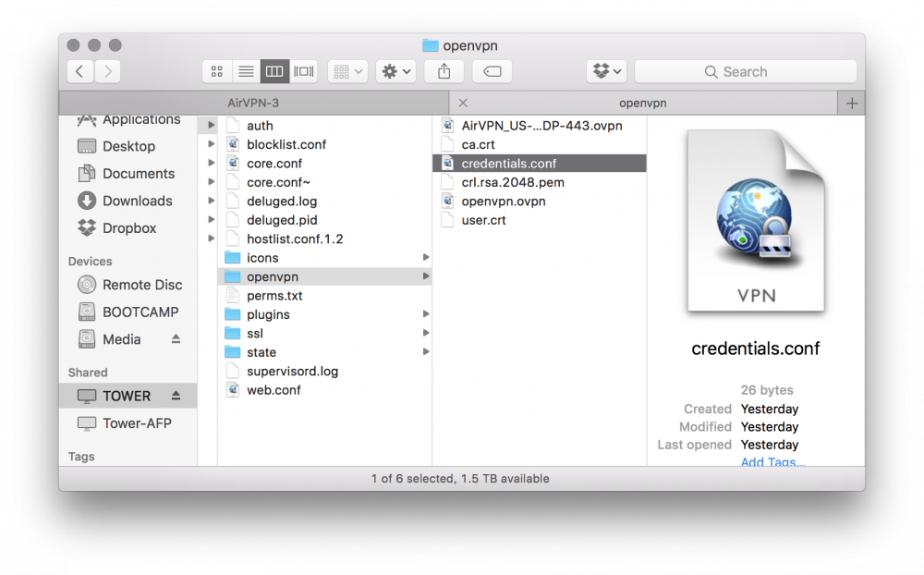Go back with the left chevron button
The image size is (924, 575).
pos(80,71)
